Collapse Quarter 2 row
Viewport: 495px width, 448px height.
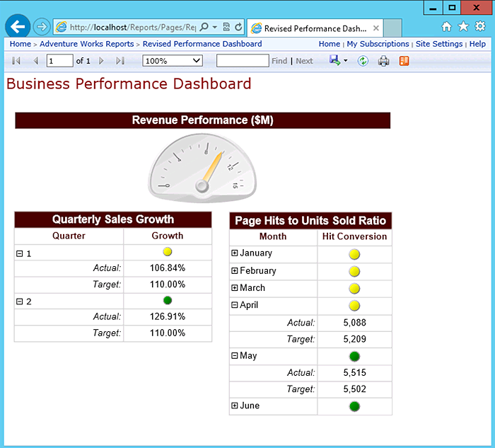(20, 301)
